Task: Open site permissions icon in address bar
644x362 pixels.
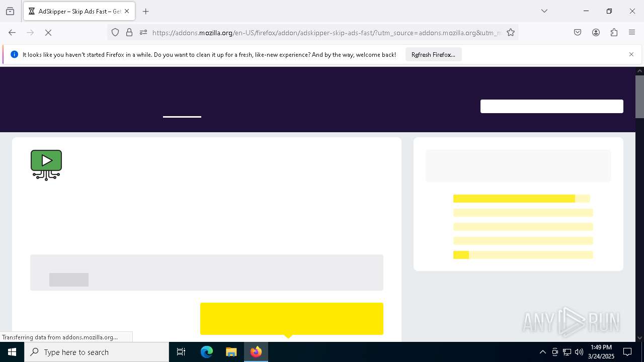Action: (143, 33)
